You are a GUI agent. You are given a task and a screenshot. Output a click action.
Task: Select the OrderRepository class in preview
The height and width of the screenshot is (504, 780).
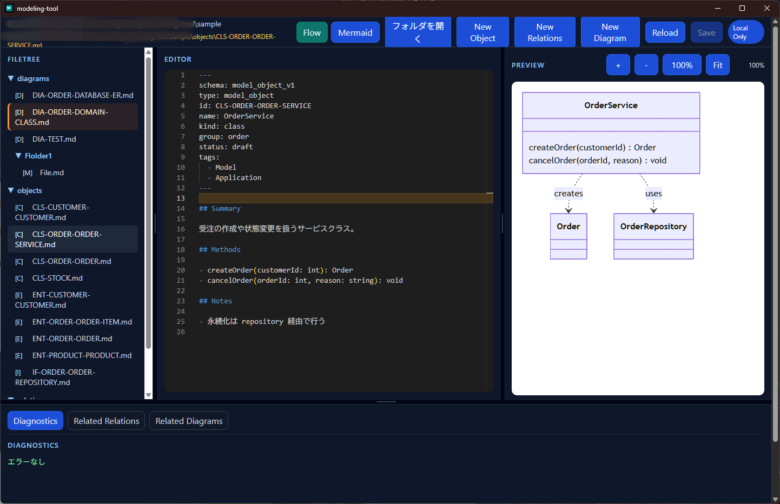coord(653,227)
